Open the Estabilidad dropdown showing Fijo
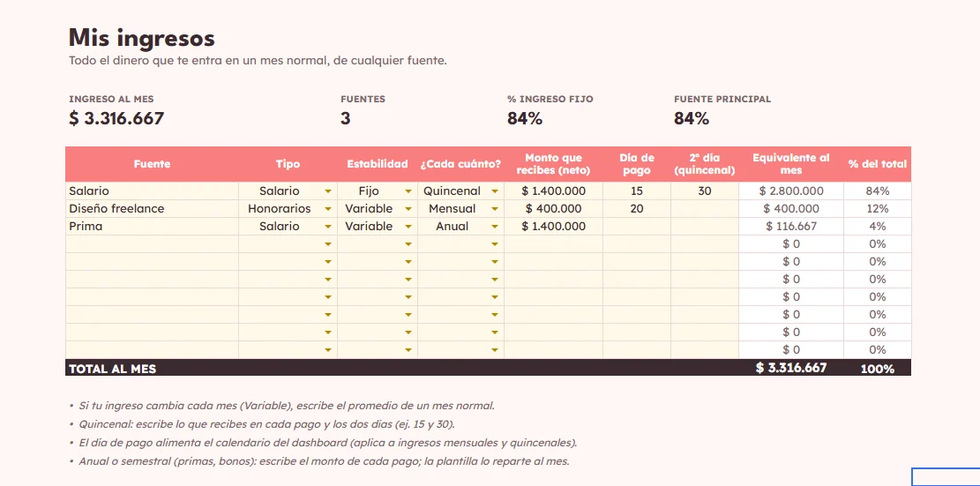Image resolution: width=980 pixels, height=486 pixels. click(x=408, y=191)
